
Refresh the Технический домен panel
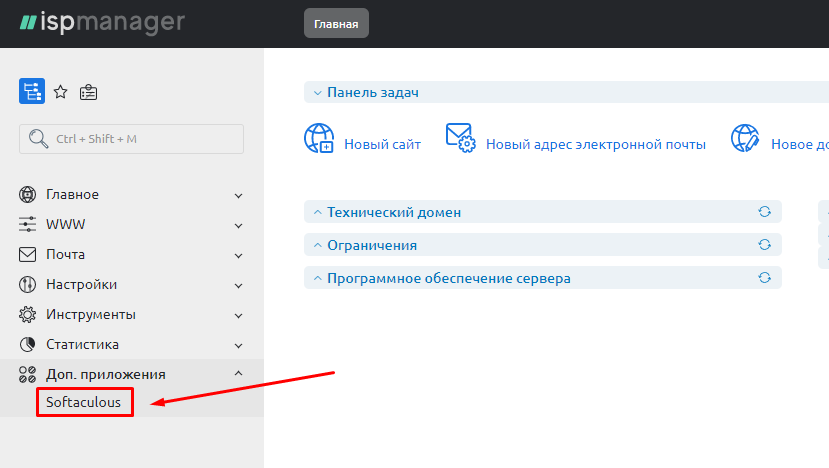click(x=765, y=212)
